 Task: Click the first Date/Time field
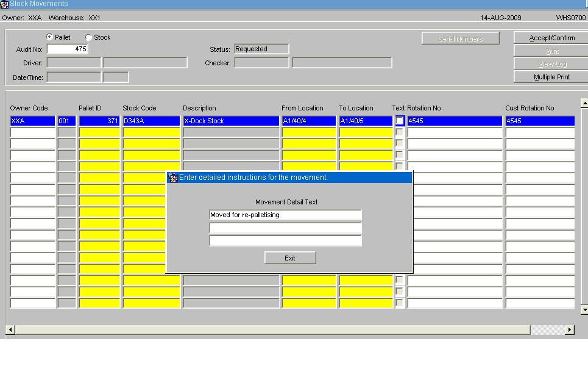point(74,77)
